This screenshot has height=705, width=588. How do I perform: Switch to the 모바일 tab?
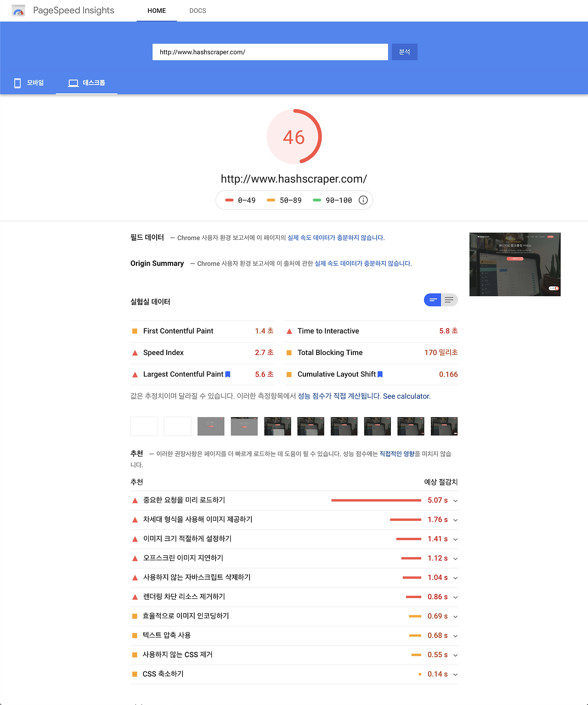click(29, 83)
